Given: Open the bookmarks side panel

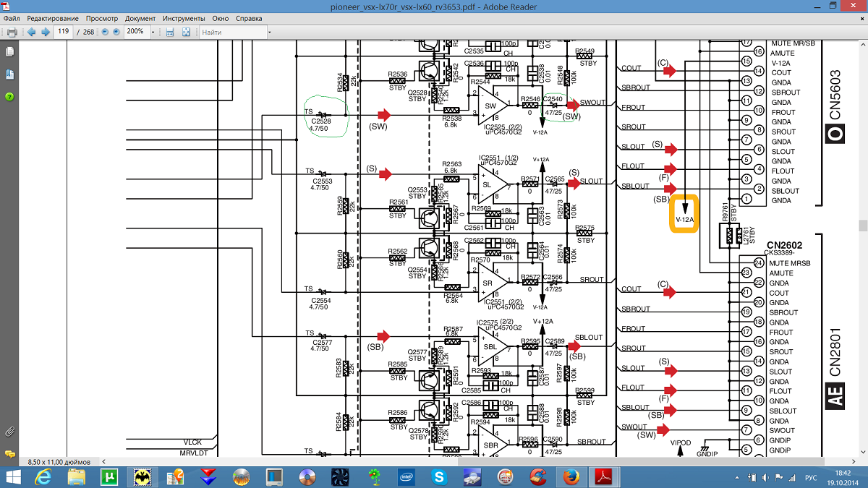Looking at the screenshot, I should pyautogui.click(x=9, y=74).
